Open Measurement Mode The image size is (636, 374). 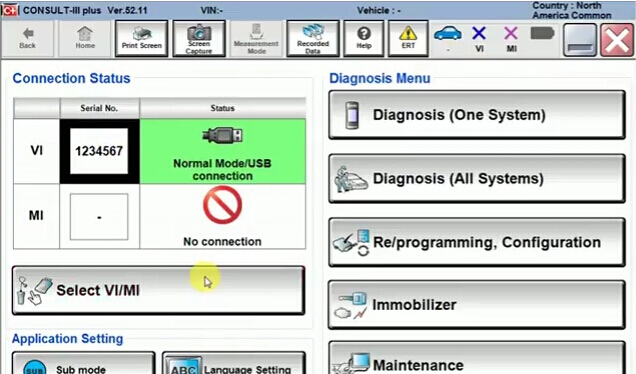[x=256, y=39]
